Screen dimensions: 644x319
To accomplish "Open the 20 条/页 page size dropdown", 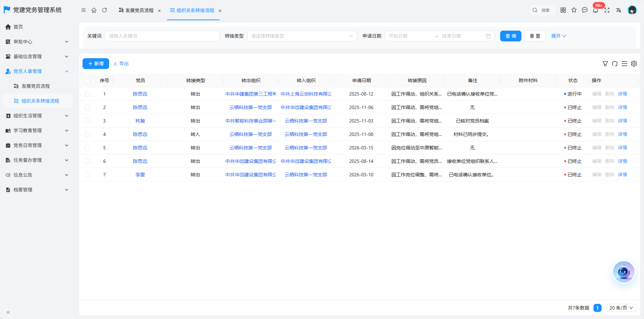I will pyautogui.click(x=622, y=308).
